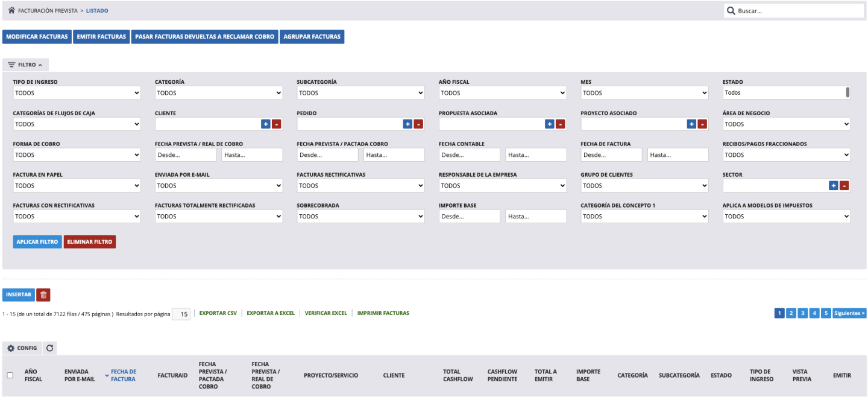The width and height of the screenshot is (868, 397).
Task: Expand the Año Fiscal dropdown
Action: click(502, 93)
